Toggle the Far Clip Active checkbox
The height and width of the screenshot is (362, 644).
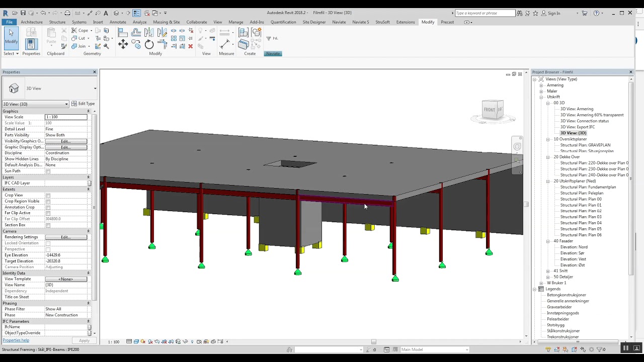(x=48, y=213)
